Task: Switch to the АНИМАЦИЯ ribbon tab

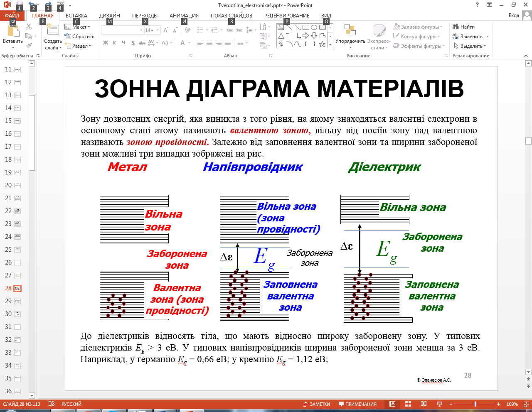Action: pyautogui.click(x=184, y=16)
